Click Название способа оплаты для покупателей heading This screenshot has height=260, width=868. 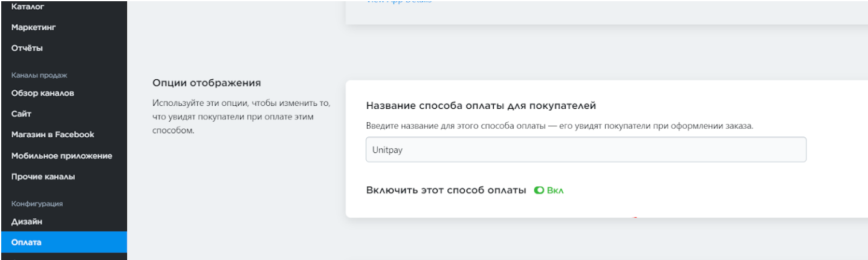[481, 106]
